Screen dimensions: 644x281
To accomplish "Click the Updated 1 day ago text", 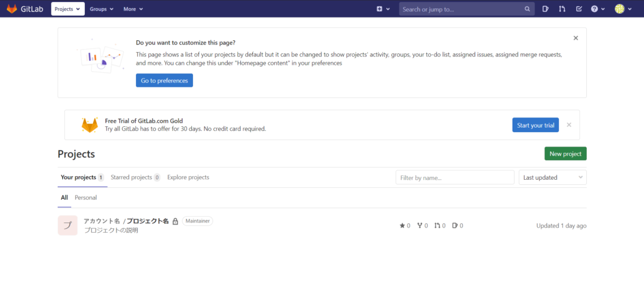I will 562,226.
